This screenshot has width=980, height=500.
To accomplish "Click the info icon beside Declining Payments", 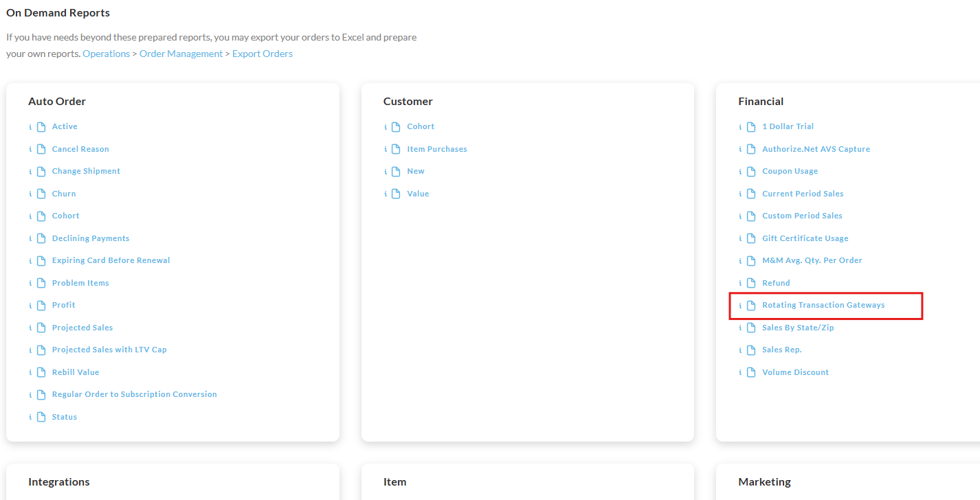I will click(30, 239).
